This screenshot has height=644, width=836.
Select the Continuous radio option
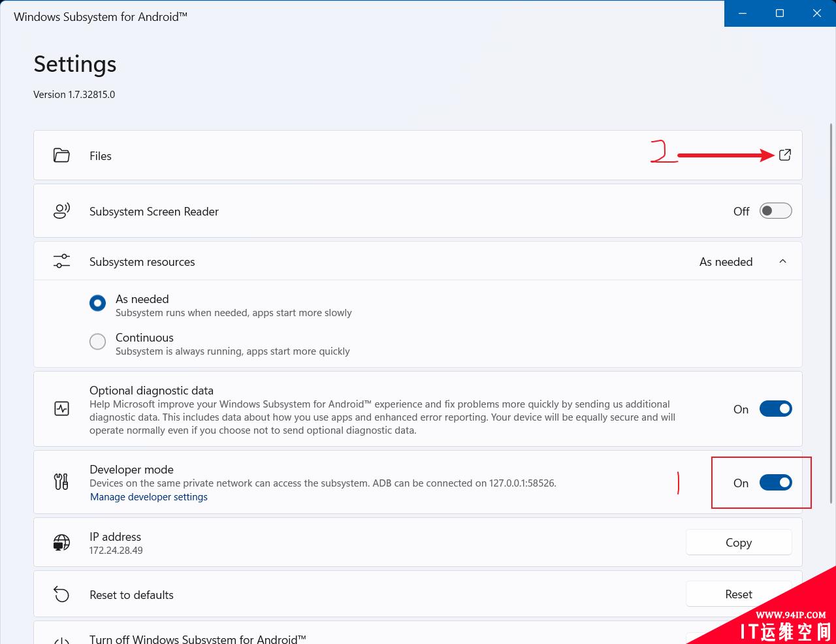point(97,342)
